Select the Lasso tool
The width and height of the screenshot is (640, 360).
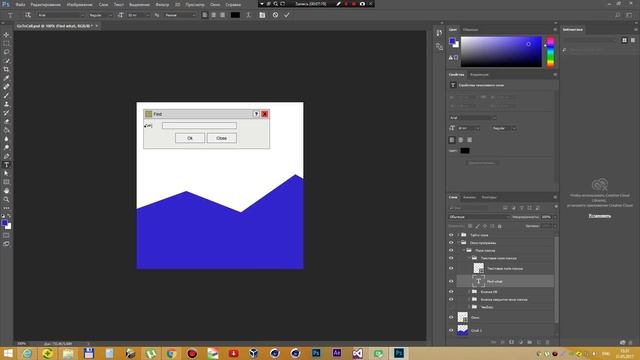[x=6, y=52]
